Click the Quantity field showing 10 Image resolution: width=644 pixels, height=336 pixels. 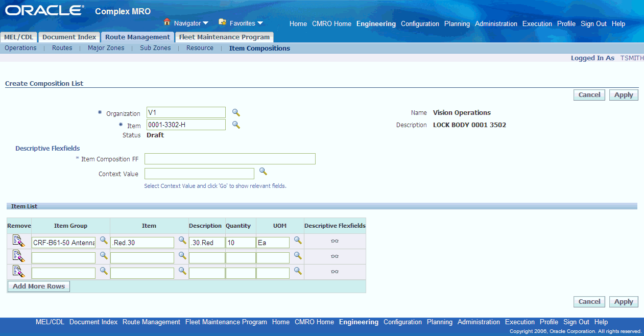241,243
